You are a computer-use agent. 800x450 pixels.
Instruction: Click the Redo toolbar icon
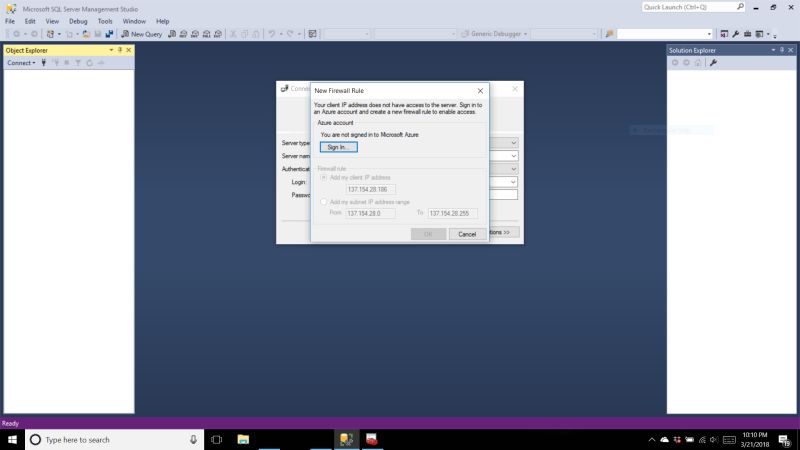point(290,34)
